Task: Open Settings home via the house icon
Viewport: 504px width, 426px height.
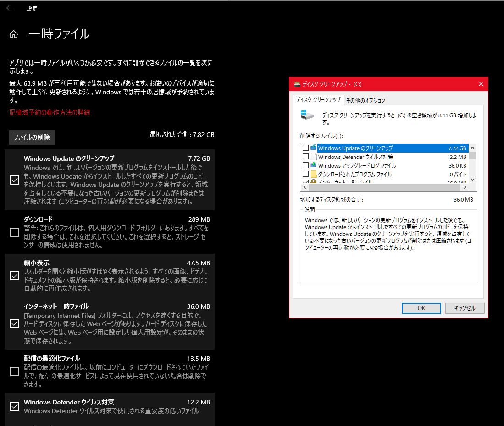Action: point(14,34)
